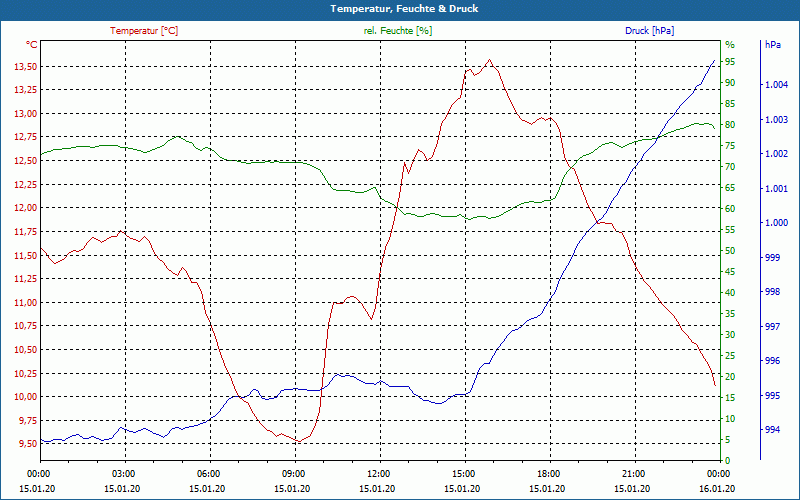This screenshot has width=800, height=500.
Task: Click the green 20 humidity axis value
Action: tap(730, 377)
